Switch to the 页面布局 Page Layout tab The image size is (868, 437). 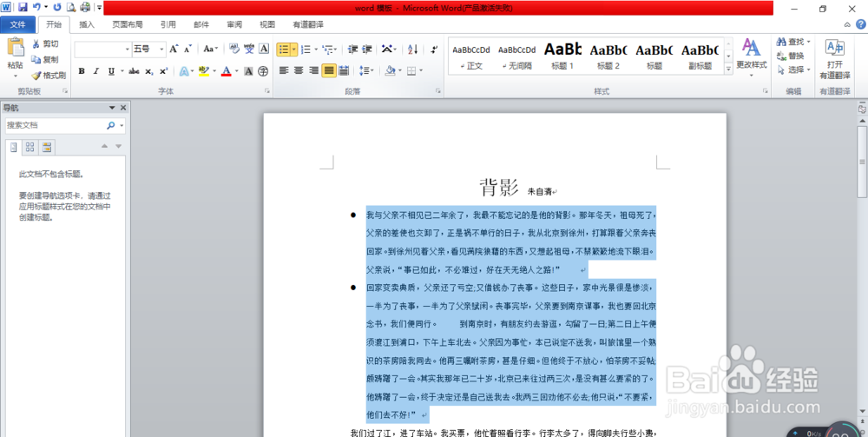coord(128,24)
